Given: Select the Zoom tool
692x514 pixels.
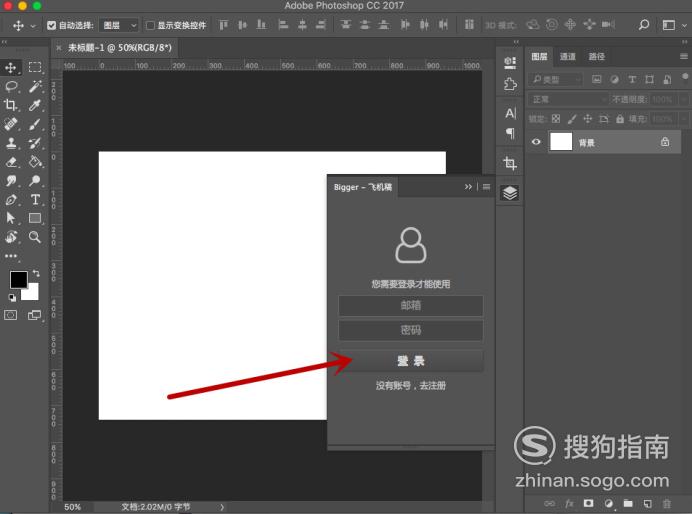Looking at the screenshot, I should [35, 237].
